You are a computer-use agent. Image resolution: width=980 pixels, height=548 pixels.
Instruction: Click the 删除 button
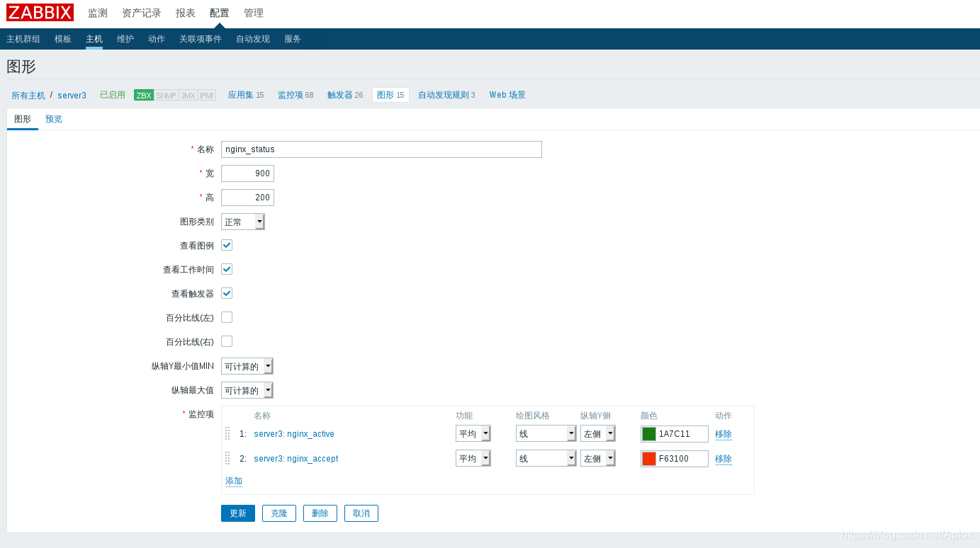tap(320, 513)
